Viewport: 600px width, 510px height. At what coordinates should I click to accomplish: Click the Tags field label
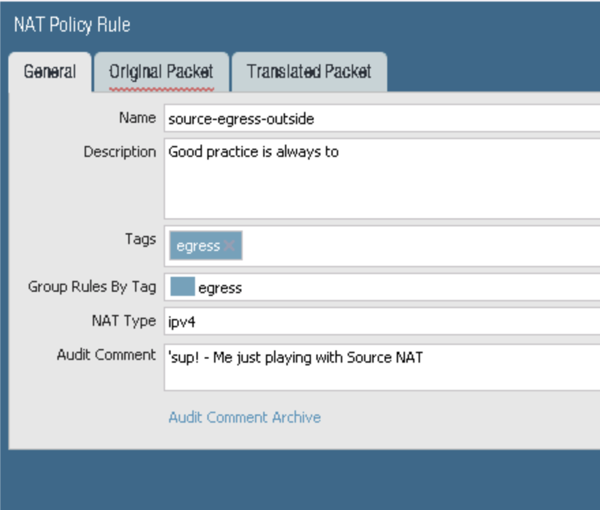139,239
